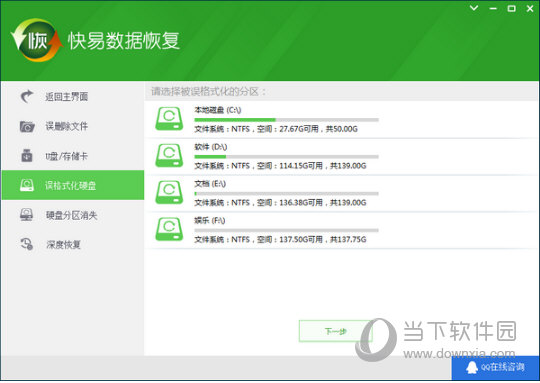Open the QQ在线咨询 link
This screenshot has height=383, width=540.
click(496, 368)
